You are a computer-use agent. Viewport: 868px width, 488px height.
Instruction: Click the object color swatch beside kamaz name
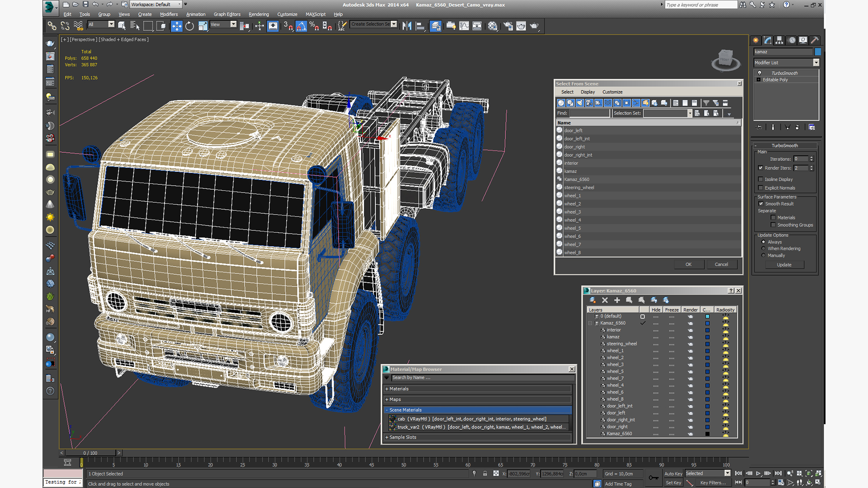click(x=817, y=52)
